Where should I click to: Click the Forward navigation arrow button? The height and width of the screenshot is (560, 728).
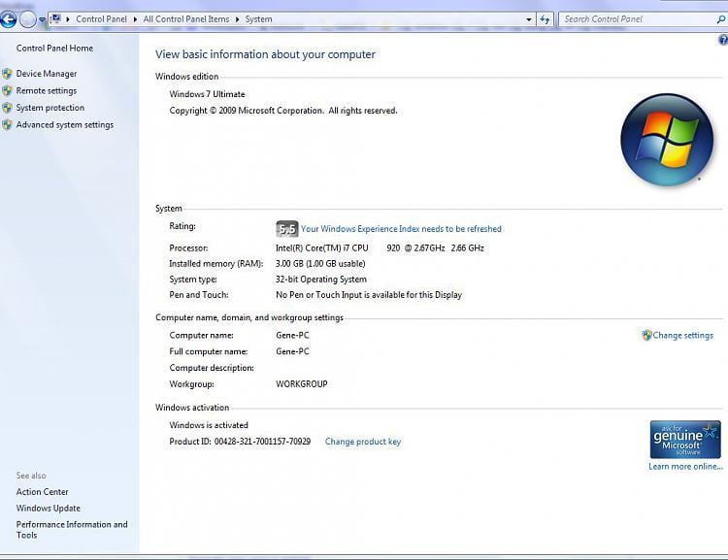28,19
